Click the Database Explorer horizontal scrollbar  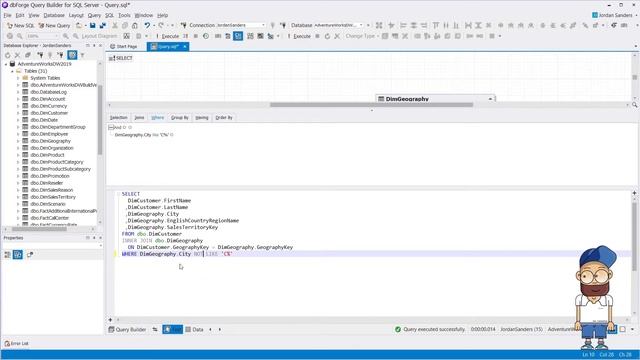tap(39, 229)
